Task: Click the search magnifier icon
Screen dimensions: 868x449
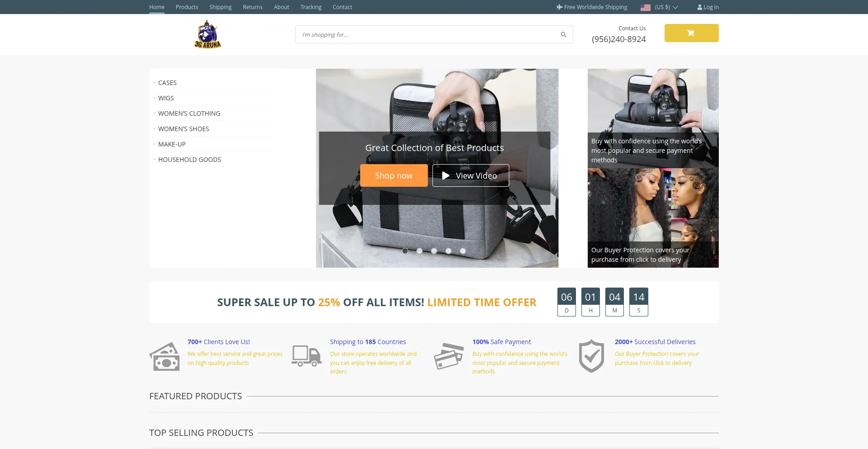Action: (x=563, y=35)
